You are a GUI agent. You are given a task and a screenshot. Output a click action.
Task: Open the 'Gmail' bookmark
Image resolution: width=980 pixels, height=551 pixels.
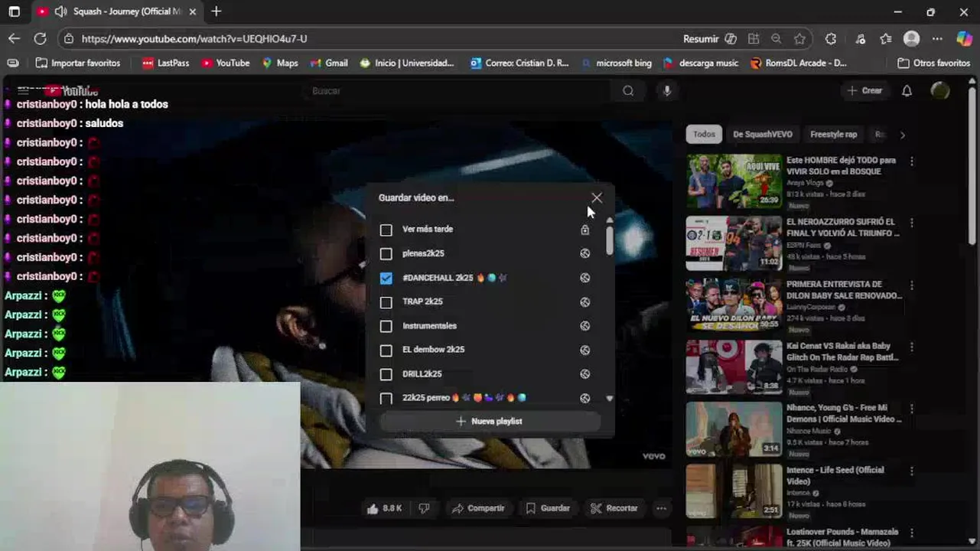pos(329,64)
